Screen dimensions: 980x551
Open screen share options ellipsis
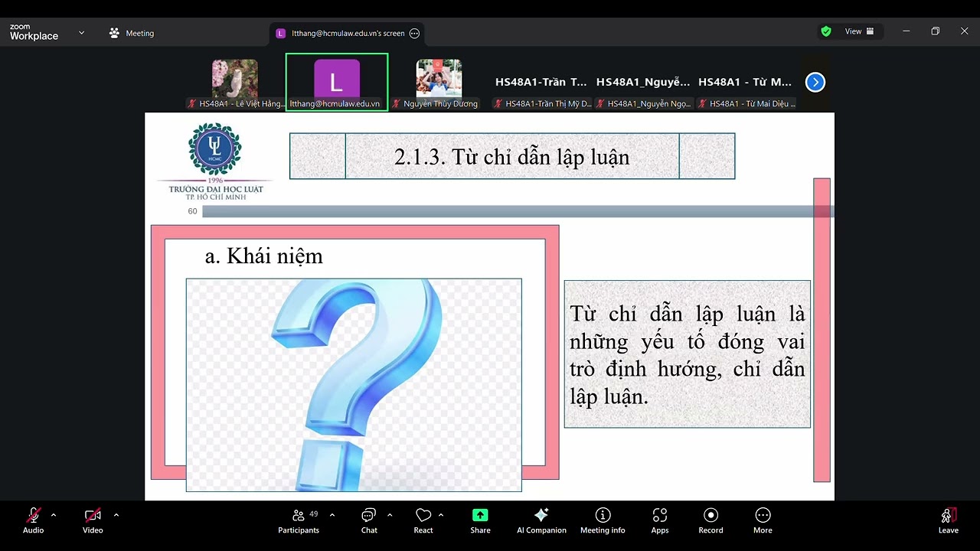click(x=414, y=34)
